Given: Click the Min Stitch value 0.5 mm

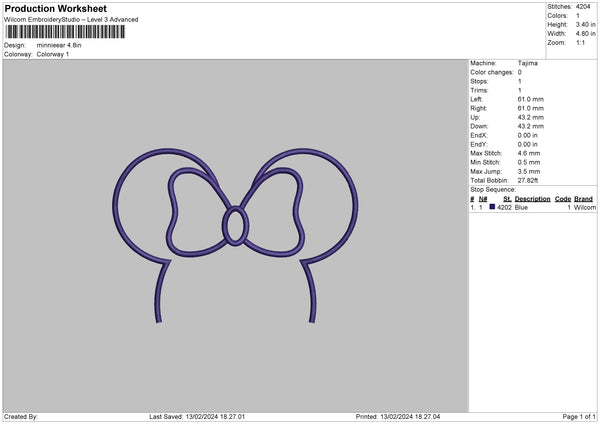Looking at the screenshot, I should coord(529,162).
